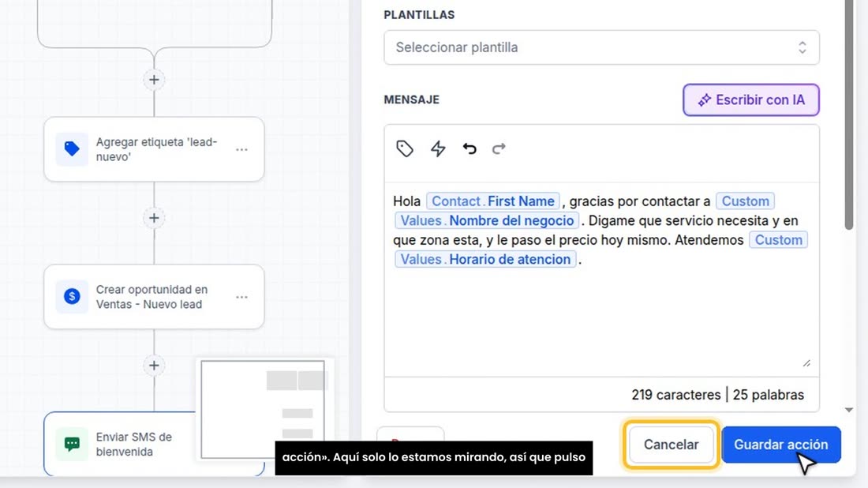Add a step below Agregar etiqueta 'lead-nuevo'
The height and width of the screenshot is (488, 868).
[154, 218]
